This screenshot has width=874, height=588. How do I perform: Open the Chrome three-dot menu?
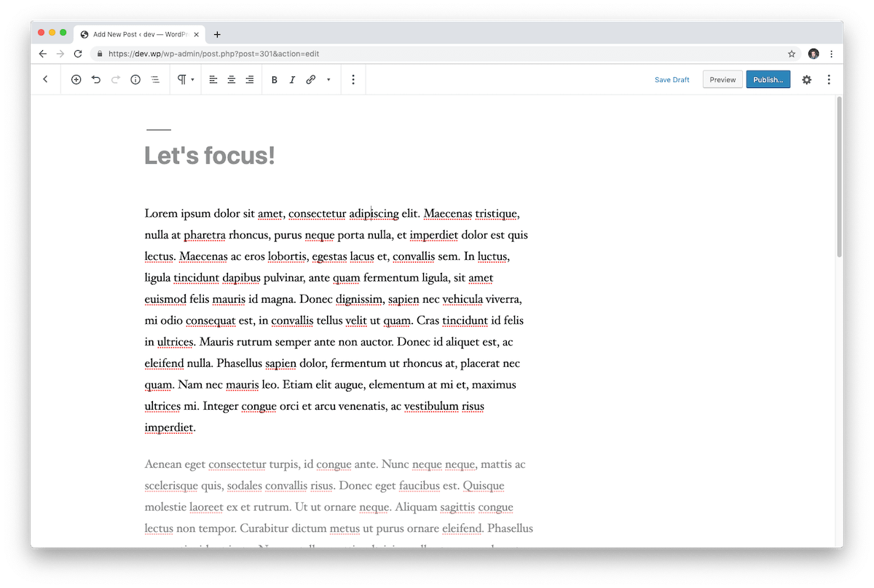[x=832, y=54]
